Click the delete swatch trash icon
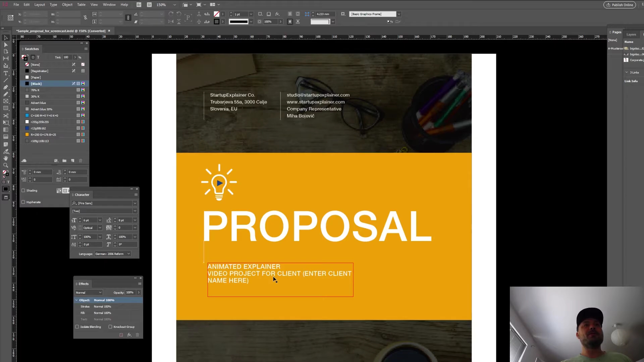Image resolution: width=644 pixels, height=362 pixels. tap(80, 161)
